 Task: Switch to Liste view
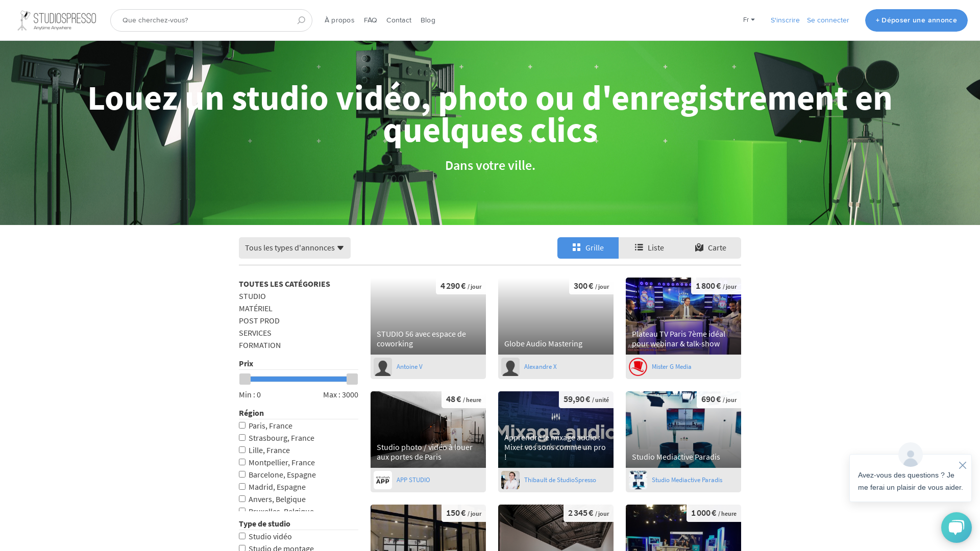tap(649, 248)
